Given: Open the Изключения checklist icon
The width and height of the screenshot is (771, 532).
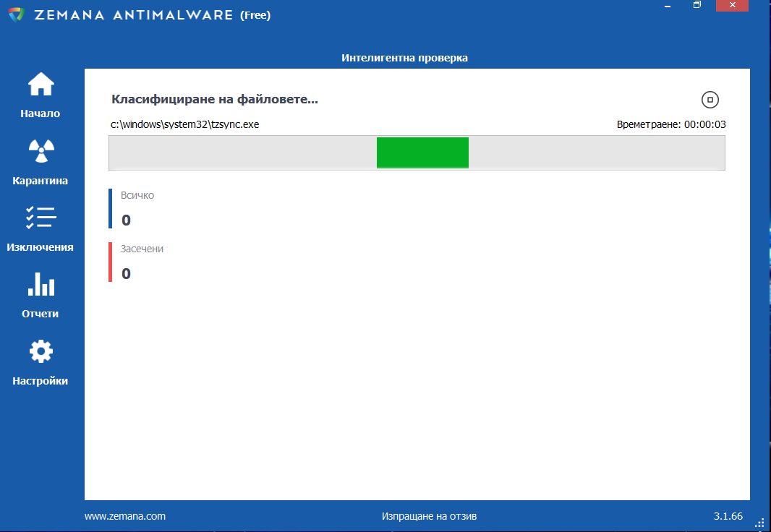Looking at the screenshot, I should 41,217.
